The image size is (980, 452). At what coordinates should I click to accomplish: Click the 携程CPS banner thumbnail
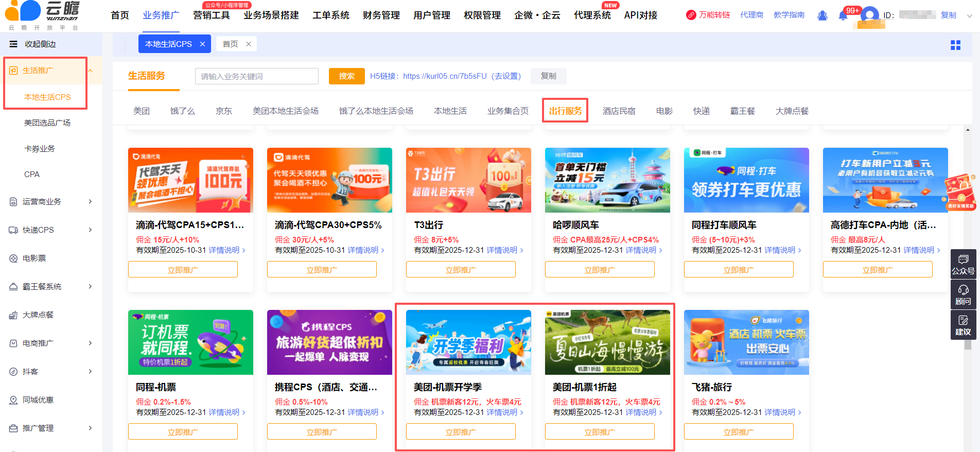tap(329, 342)
